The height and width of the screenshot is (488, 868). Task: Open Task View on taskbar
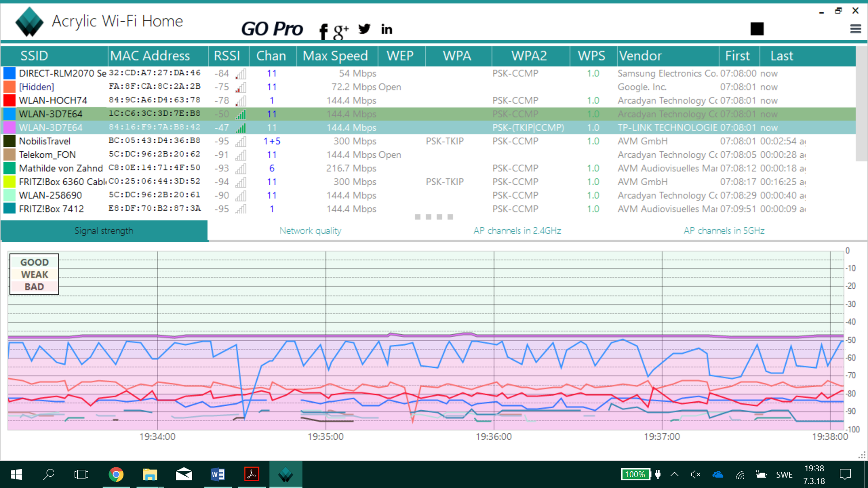click(81, 474)
